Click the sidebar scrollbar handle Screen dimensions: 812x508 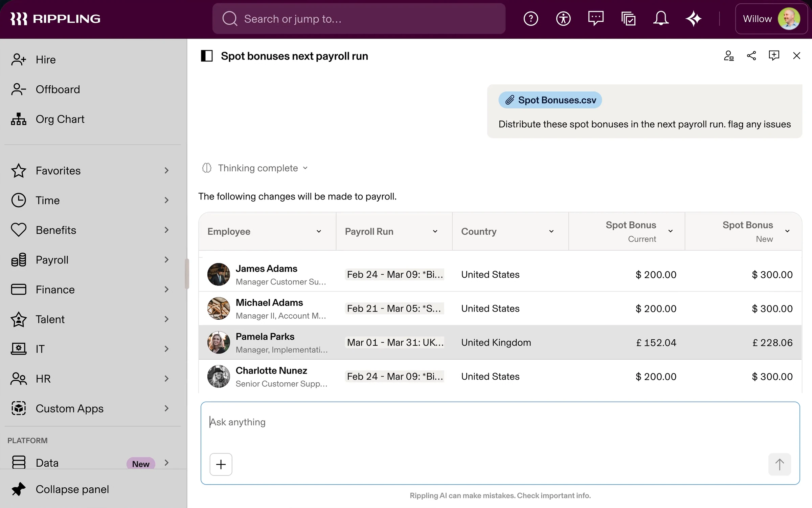pyautogui.click(x=187, y=274)
